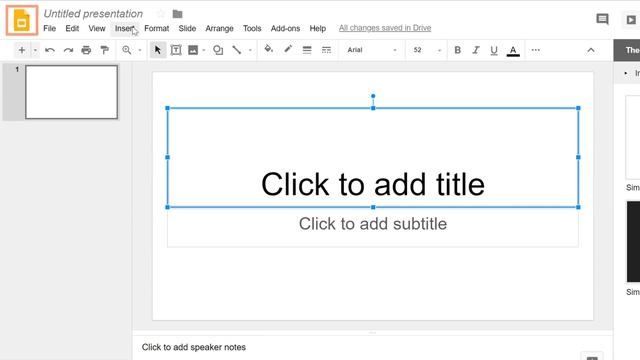Open the move-to-folder icon

(177, 14)
